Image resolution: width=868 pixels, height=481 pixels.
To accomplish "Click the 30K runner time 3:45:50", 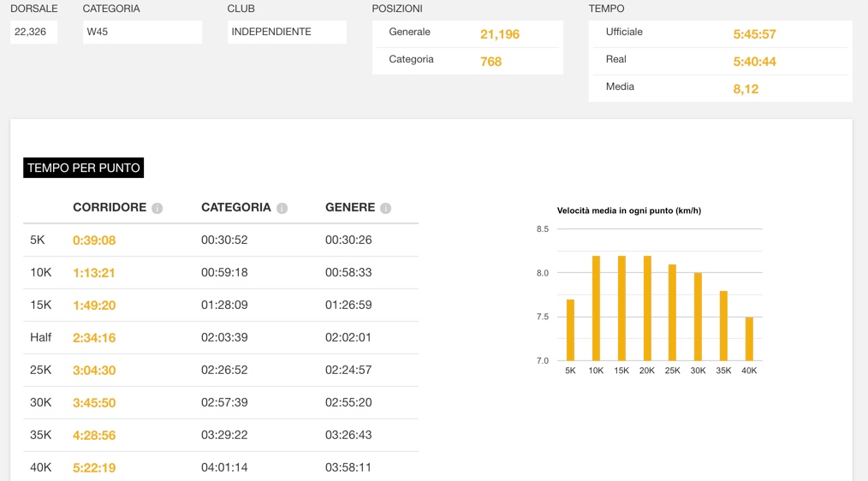I will coord(94,403).
